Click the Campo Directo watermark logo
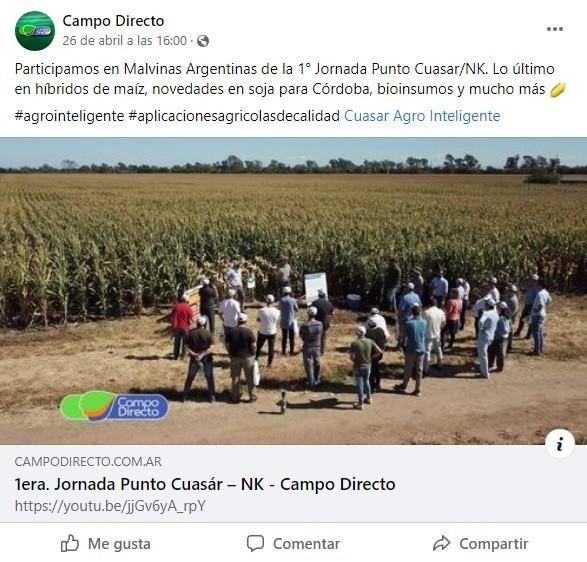Screen dimensions: 587x562 [114, 406]
